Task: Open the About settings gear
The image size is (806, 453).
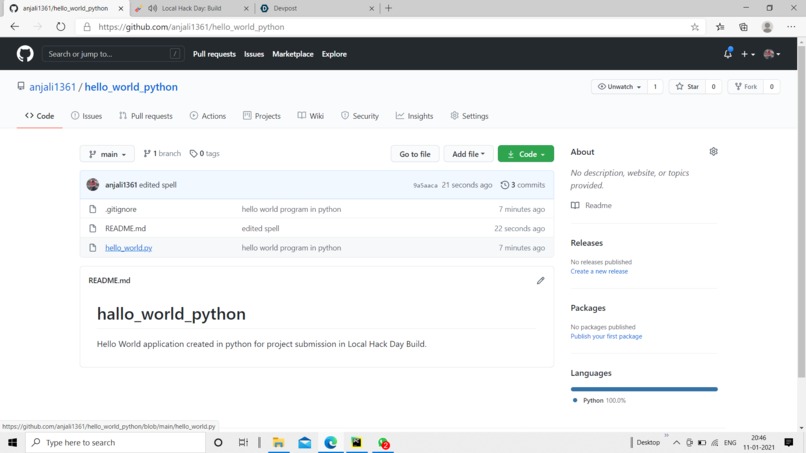Action: pyautogui.click(x=713, y=152)
